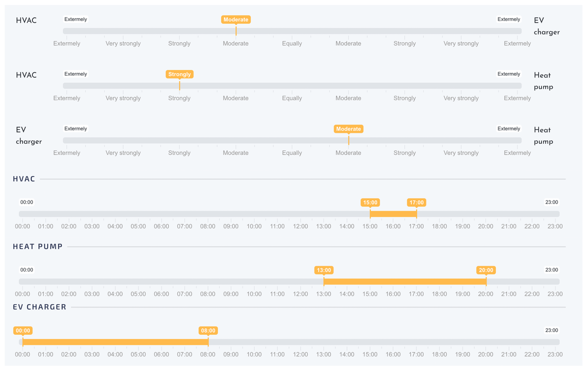Click Strongly handle on HVAC–Heat pump slider
The height and width of the screenshot is (371, 588).
179,86
